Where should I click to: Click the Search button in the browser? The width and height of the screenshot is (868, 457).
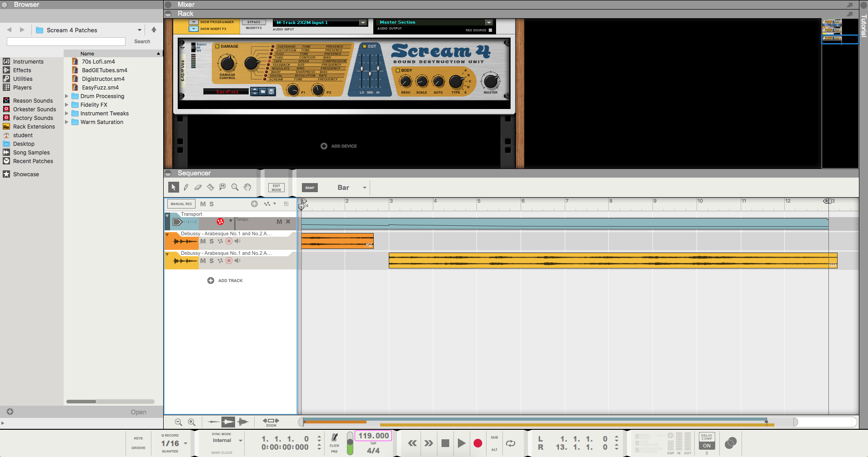(142, 41)
